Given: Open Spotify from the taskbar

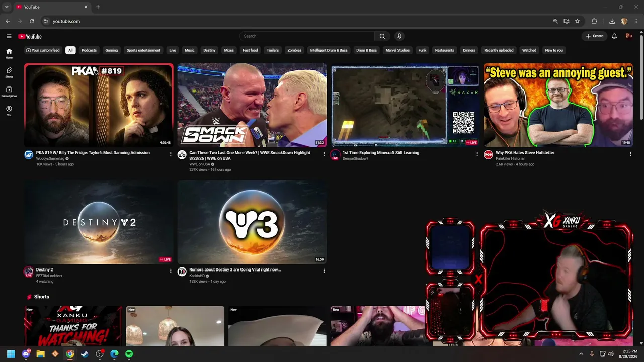Looking at the screenshot, I should [x=129, y=354].
